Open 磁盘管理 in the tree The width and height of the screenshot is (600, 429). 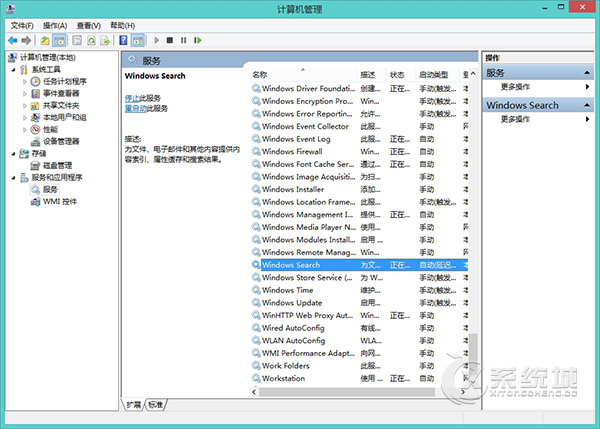tap(57, 165)
